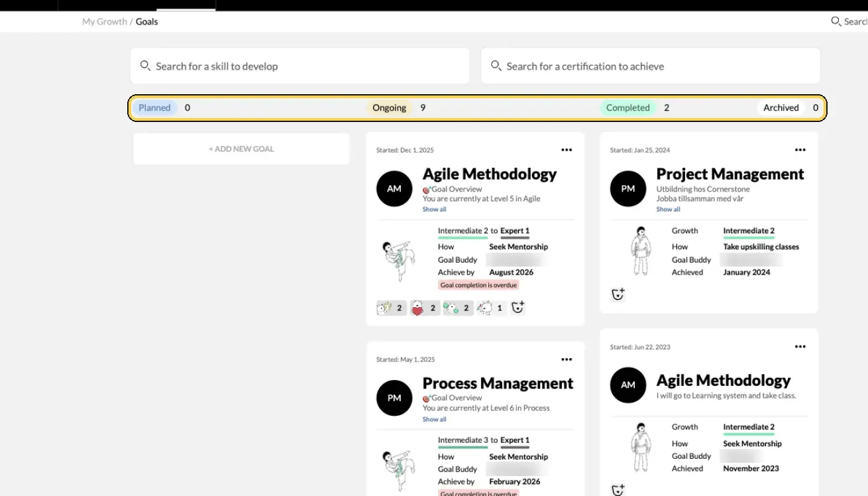Click the AM avatar on the Jun 22, 2023 goal card

coord(628,385)
